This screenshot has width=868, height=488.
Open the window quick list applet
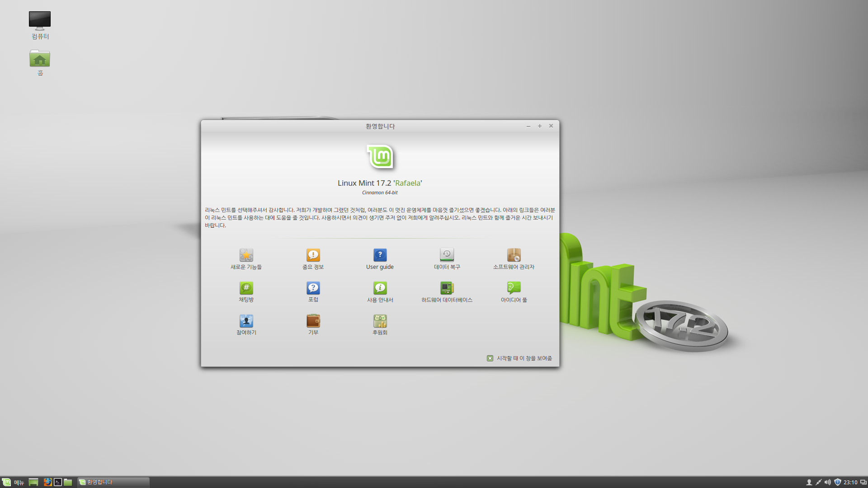(x=863, y=482)
